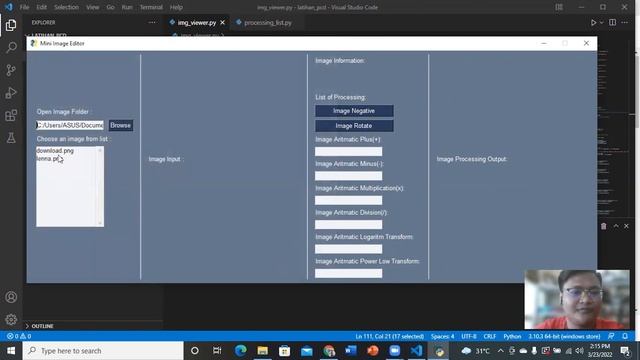This screenshot has width=640, height=360.
Task: Open the Terminal menu
Action: click(151, 7)
